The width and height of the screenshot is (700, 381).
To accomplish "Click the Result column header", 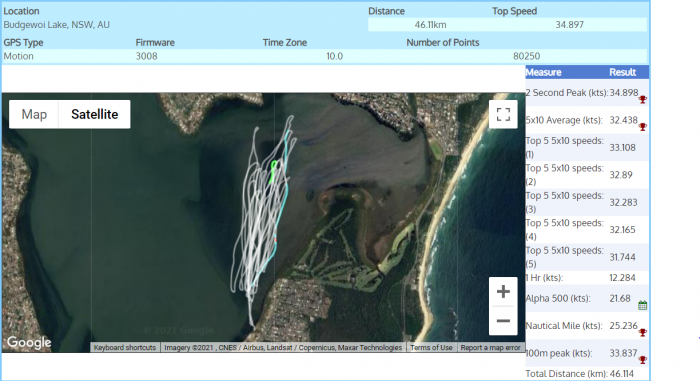I will click(x=622, y=72).
